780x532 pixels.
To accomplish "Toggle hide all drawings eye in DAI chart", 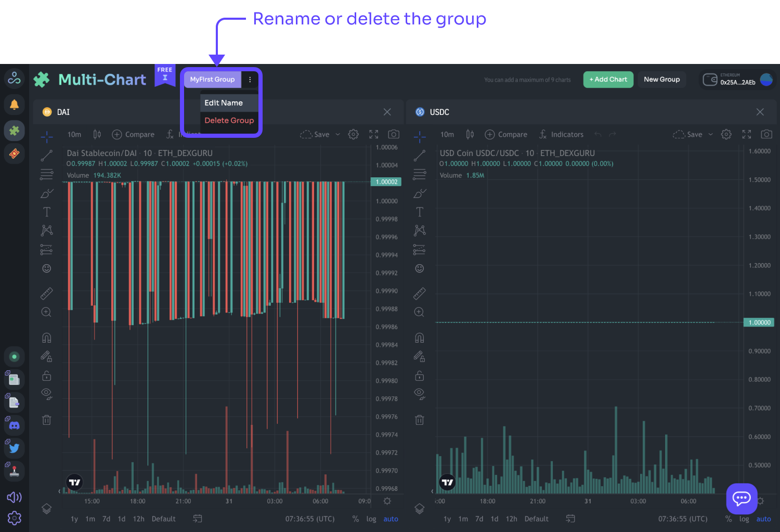I will [x=47, y=394].
